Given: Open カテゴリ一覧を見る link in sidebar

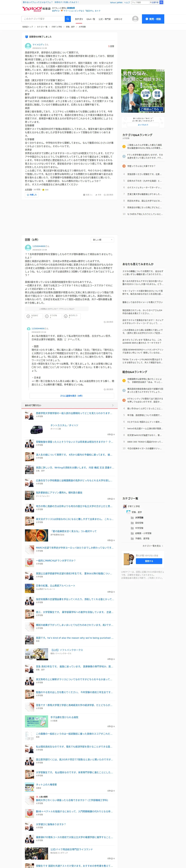Looking at the screenshot, I should pyautogui.click(x=153, y=546).
